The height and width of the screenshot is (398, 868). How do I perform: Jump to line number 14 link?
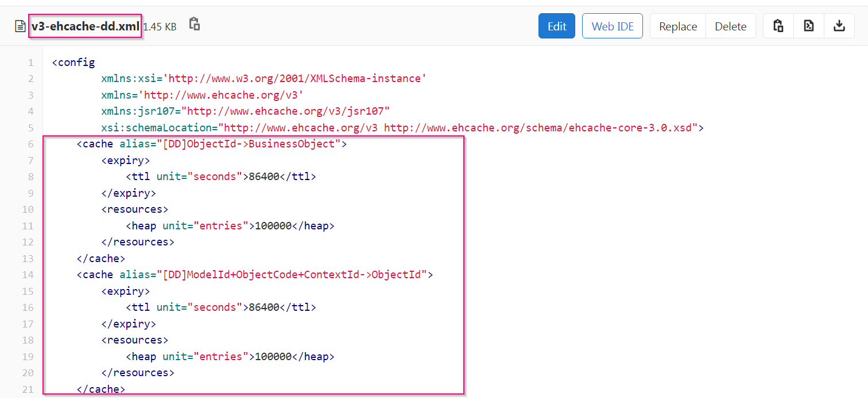tap(28, 275)
